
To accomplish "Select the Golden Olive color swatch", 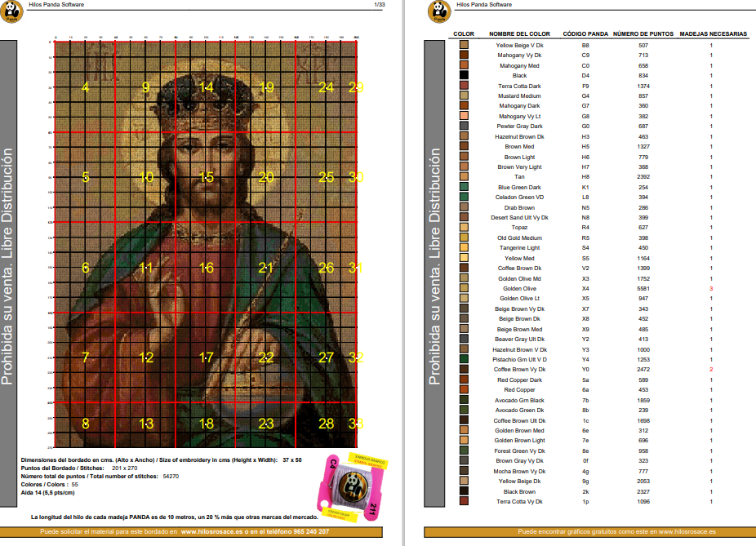I will tap(465, 288).
